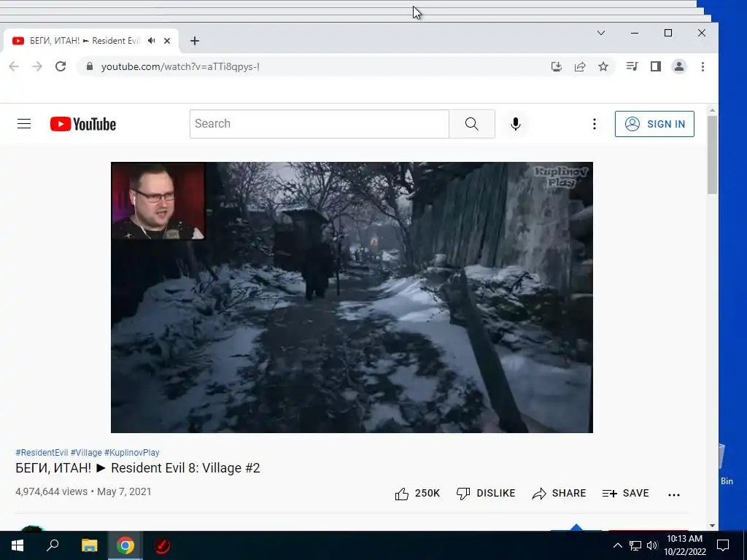Open Windows taskbar search

point(53,545)
